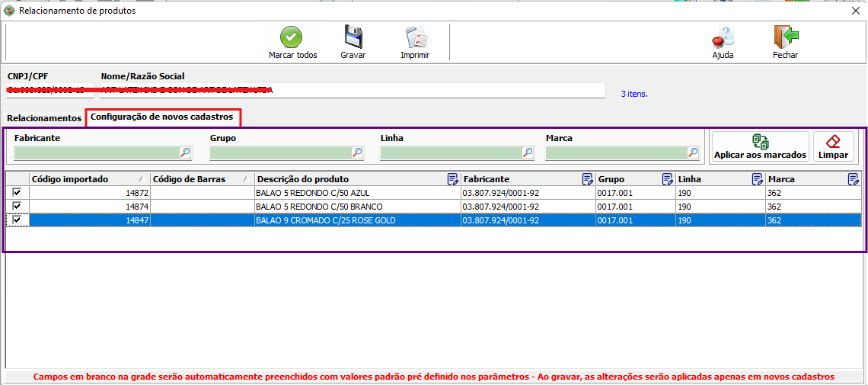Click the Grupo filter input field
The height and width of the screenshot is (385, 868).
[281, 153]
